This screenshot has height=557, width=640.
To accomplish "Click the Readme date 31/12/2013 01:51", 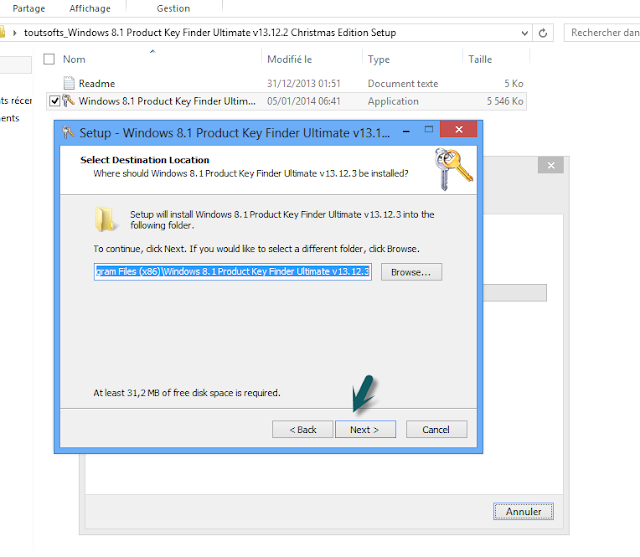I will 304,84.
